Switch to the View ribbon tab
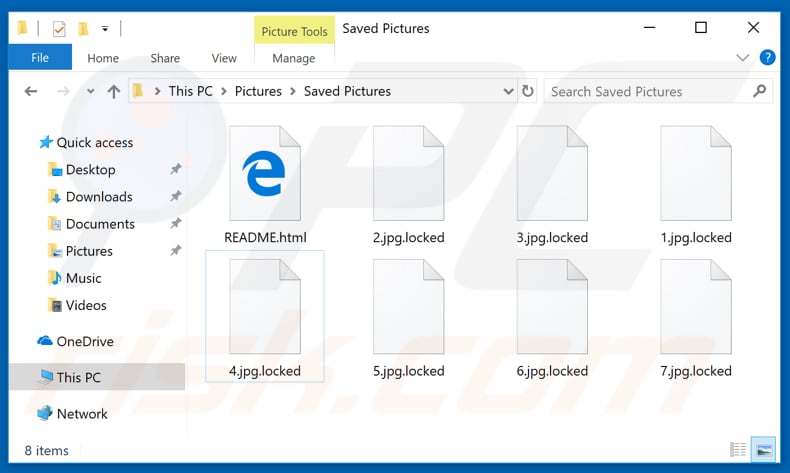 pos(224,58)
